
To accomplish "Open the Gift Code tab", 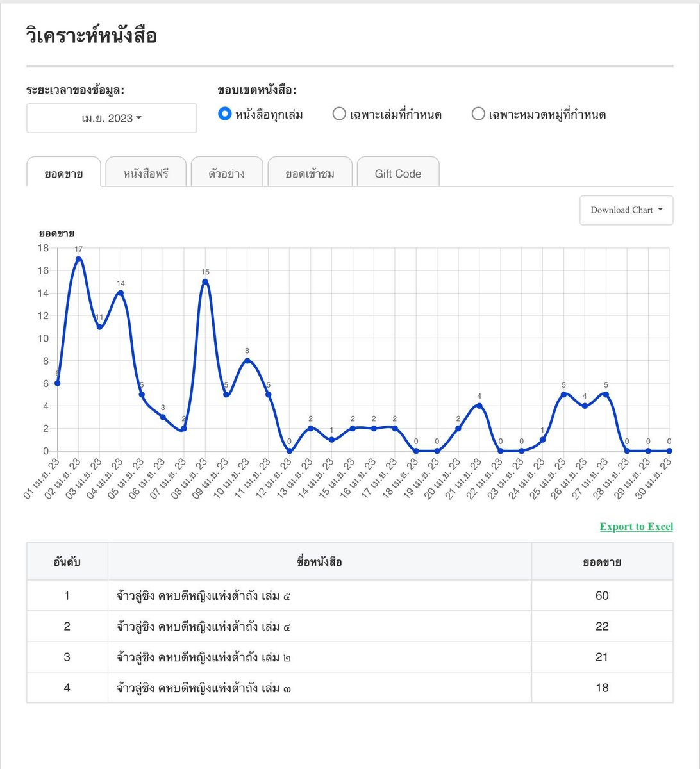I will (398, 173).
